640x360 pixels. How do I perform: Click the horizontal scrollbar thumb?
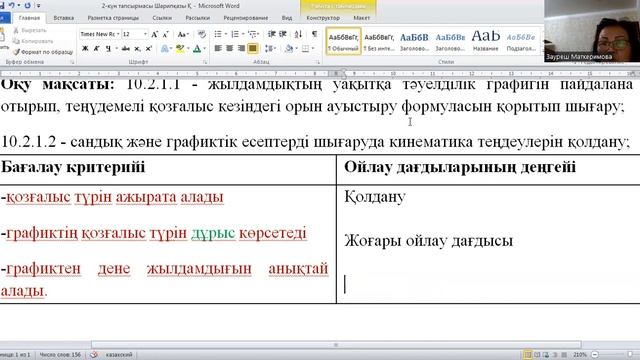point(336,345)
